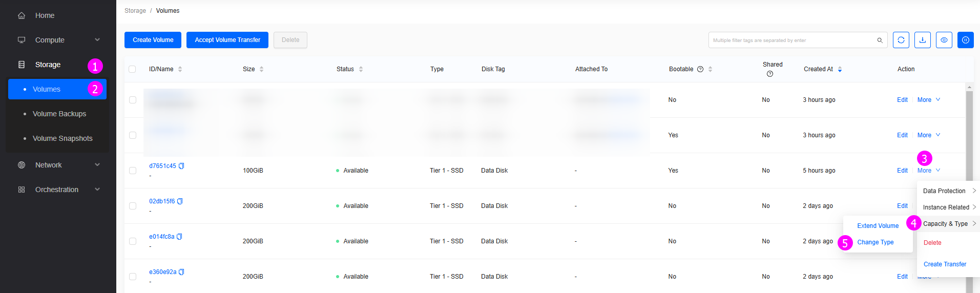Click the pause auto-refresh icon

point(966,40)
